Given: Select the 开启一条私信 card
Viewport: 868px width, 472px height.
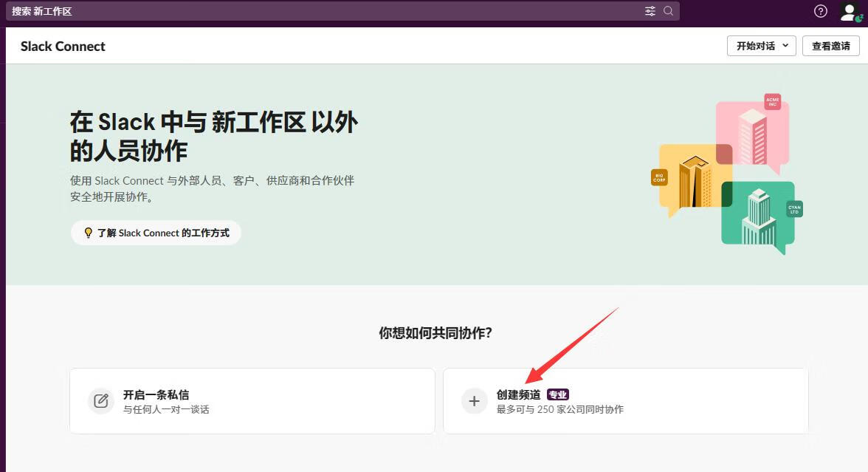Looking at the screenshot, I should (x=252, y=401).
